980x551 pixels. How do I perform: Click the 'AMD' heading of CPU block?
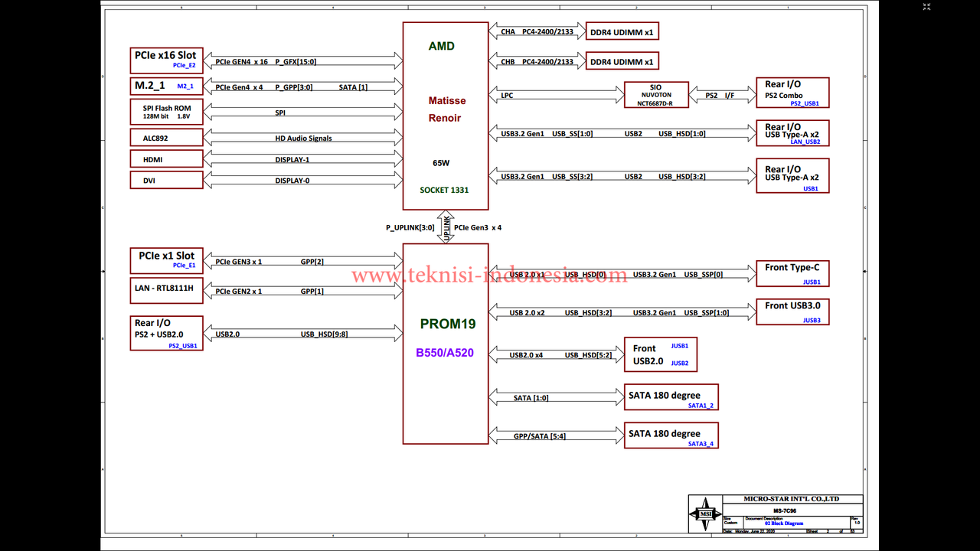point(442,46)
